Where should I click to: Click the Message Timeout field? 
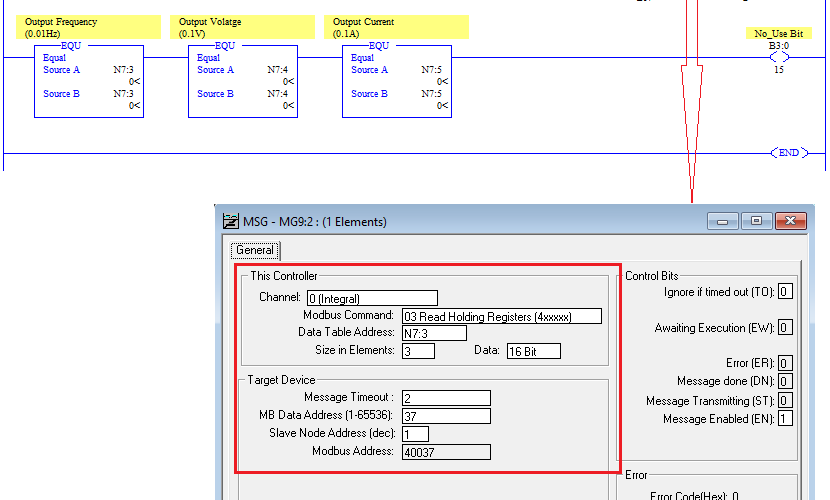point(446,398)
